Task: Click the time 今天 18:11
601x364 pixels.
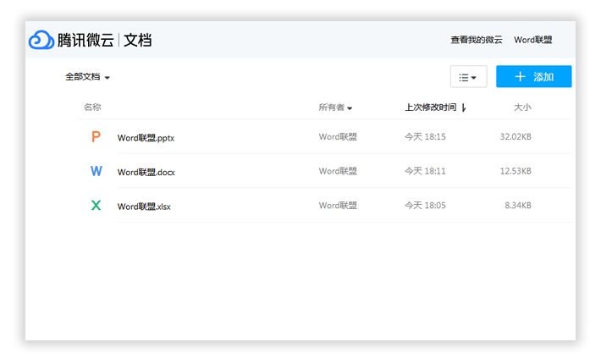Action: [x=425, y=171]
